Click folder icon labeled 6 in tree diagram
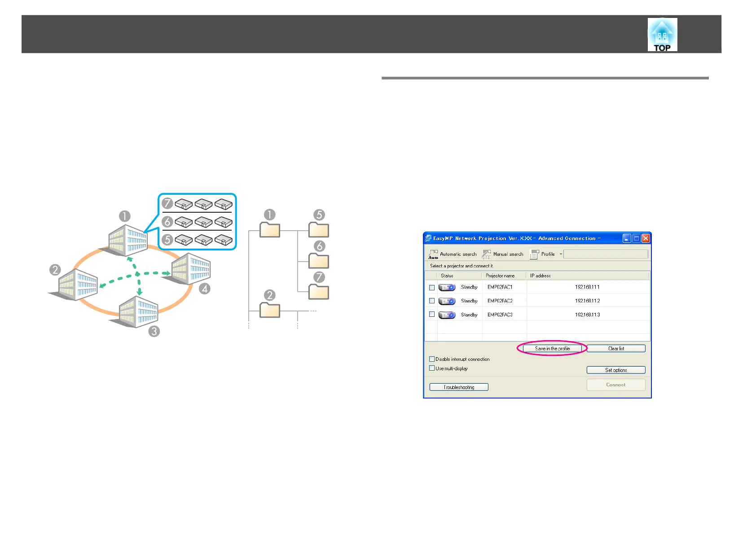This screenshot has height=534, width=756. pyautogui.click(x=319, y=260)
